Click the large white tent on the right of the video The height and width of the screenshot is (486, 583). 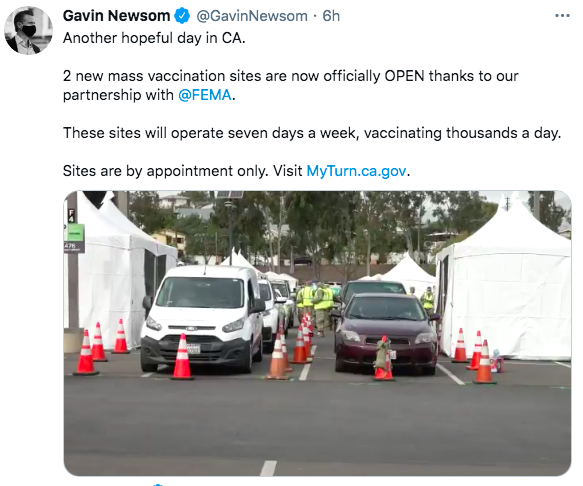[506, 283]
